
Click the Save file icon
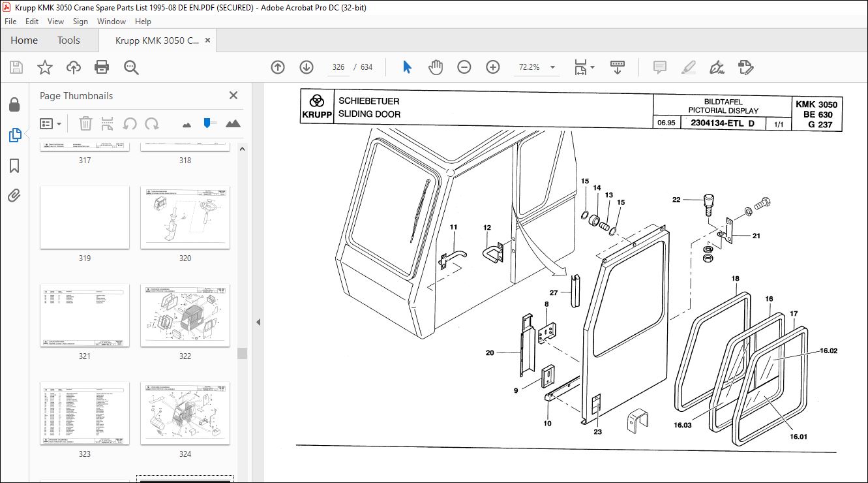click(x=16, y=67)
